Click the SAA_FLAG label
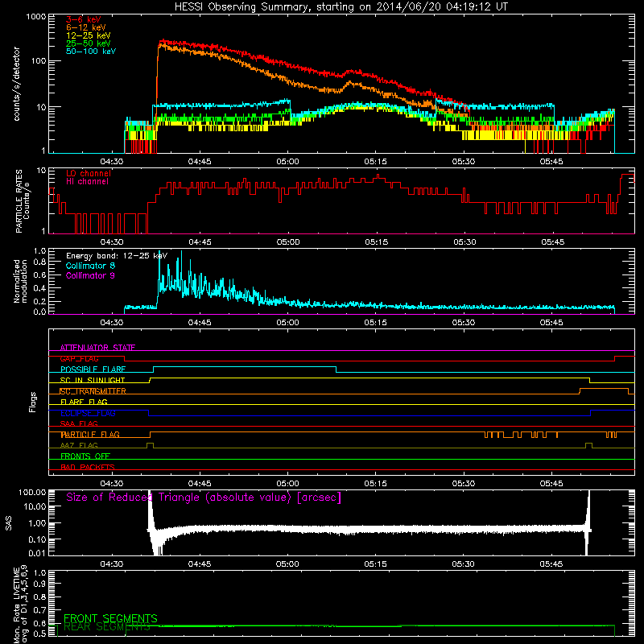This screenshot has height=644, width=644. [79, 423]
